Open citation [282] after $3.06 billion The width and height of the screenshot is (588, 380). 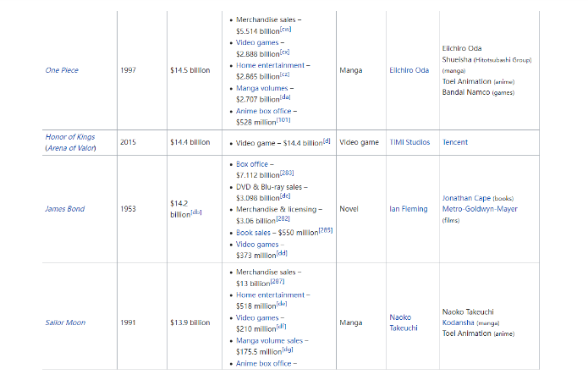(283, 218)
